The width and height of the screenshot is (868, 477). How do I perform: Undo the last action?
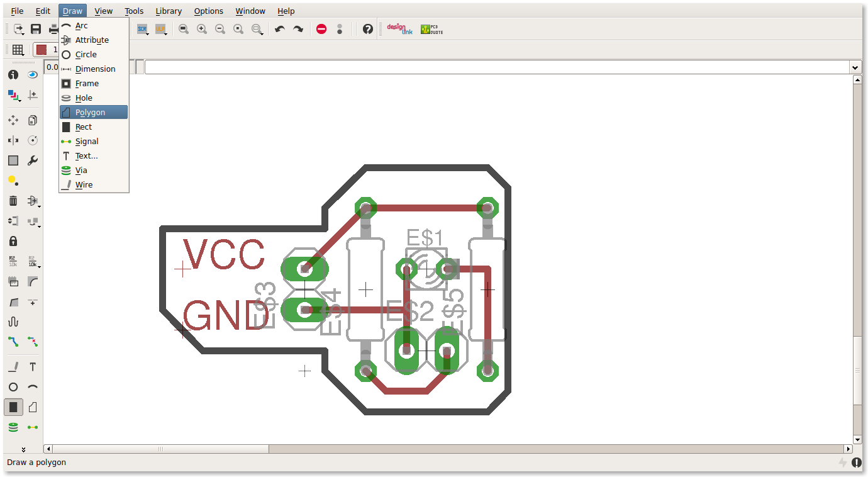[280, 29]
